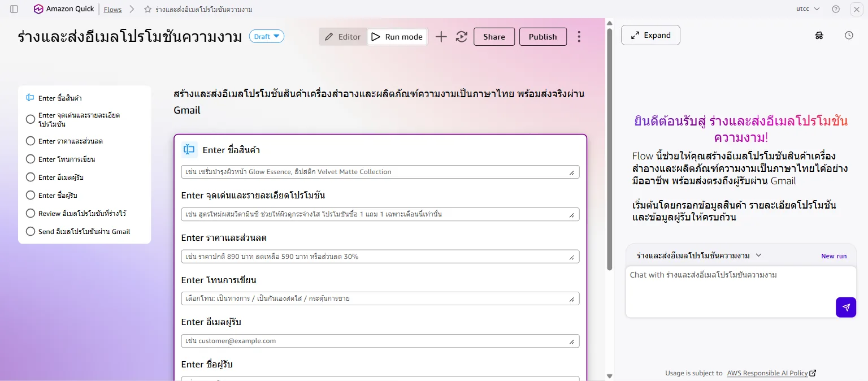This screenshot has height=381, width=868.
Task: Click the Publish button
Action: coord(543,37)
